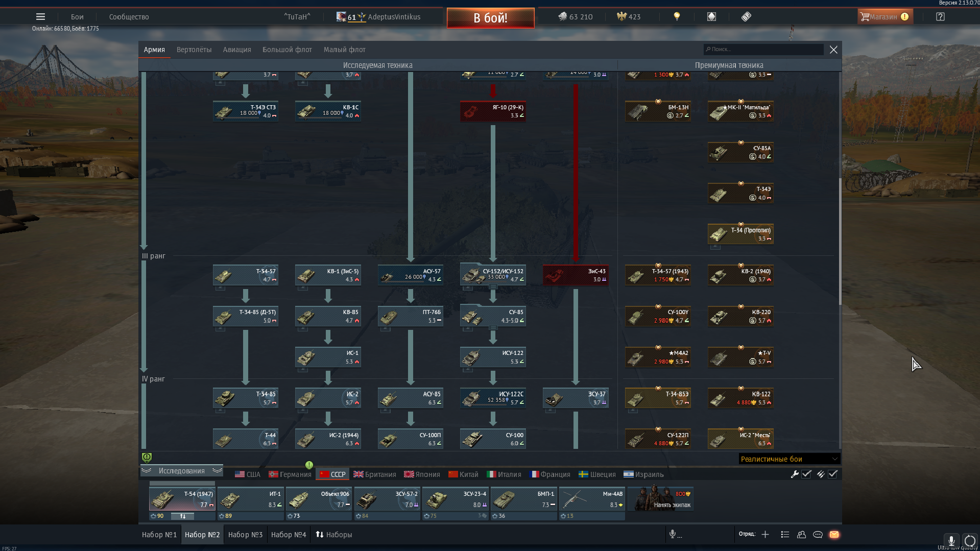
Task: Open the contacts friends icon
Action: [x=801, y=534]
